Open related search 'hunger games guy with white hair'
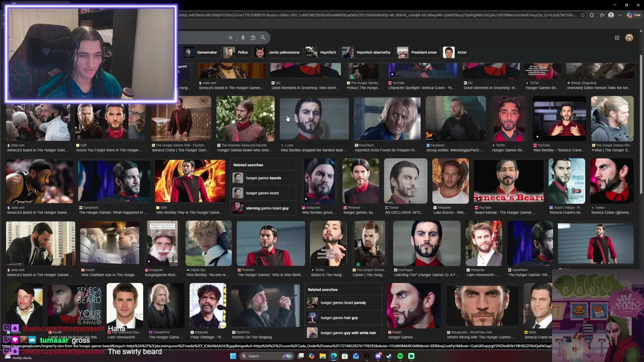 (x=342, y=333)
